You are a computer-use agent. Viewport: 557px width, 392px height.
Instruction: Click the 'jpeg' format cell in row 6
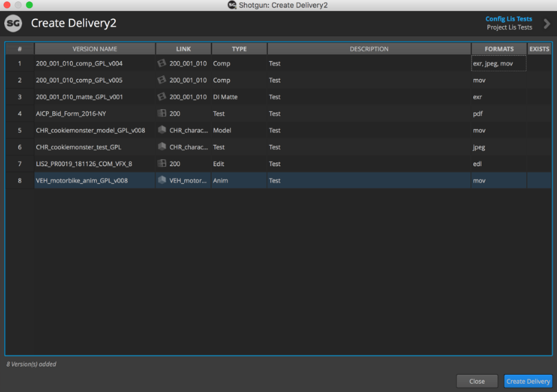point(499,147)
